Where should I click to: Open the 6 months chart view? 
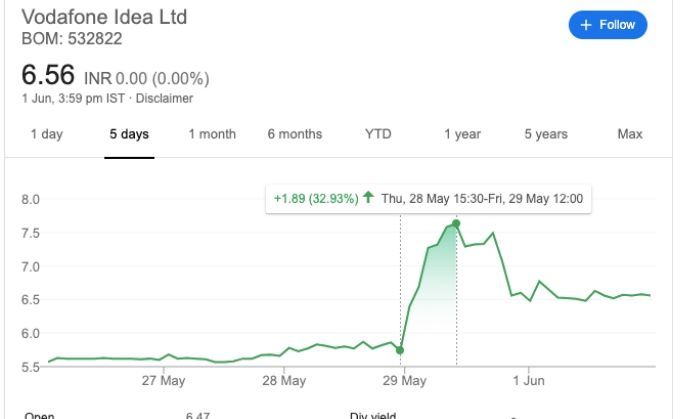click(294, 135)
